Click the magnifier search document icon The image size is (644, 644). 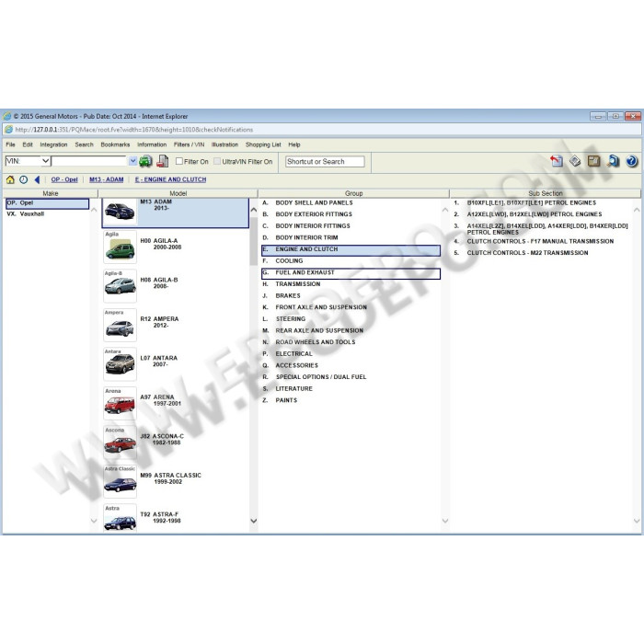pos(613,161)
